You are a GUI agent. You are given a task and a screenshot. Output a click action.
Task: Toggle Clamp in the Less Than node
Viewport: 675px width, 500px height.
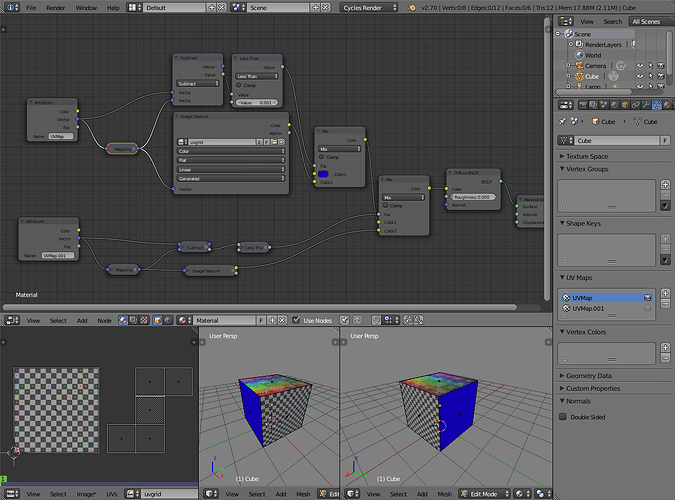point(239,85)
